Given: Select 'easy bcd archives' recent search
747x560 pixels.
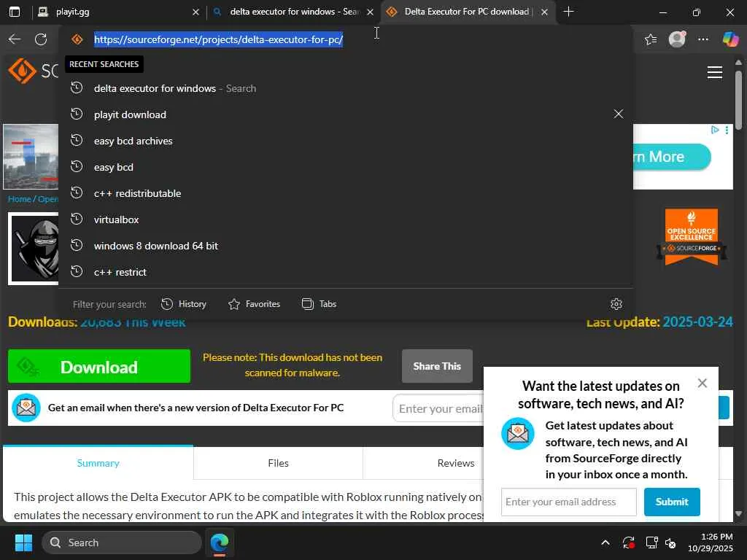Looking at the screenshot, I should pyautogui.click(x=346, y=141).
